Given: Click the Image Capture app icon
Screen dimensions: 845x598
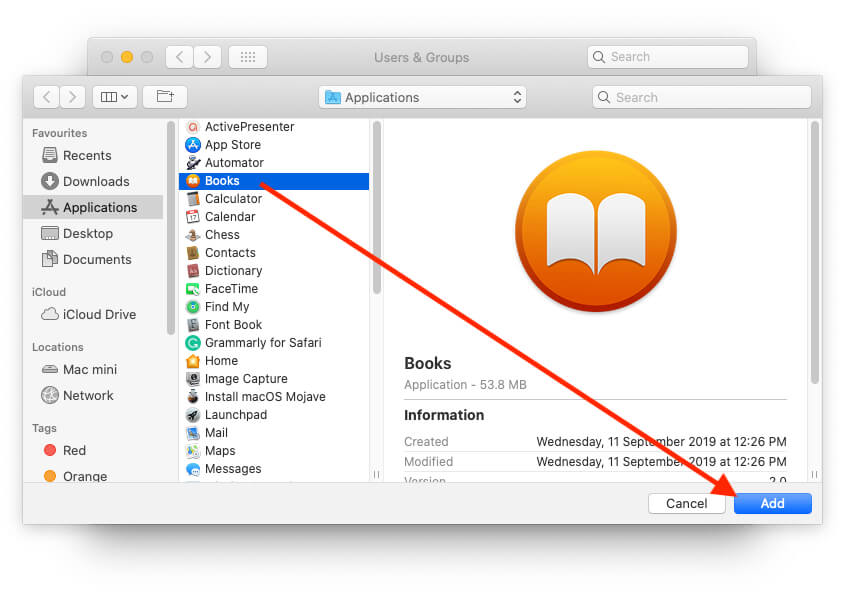Looking at the screenshot, I should 193,379.
